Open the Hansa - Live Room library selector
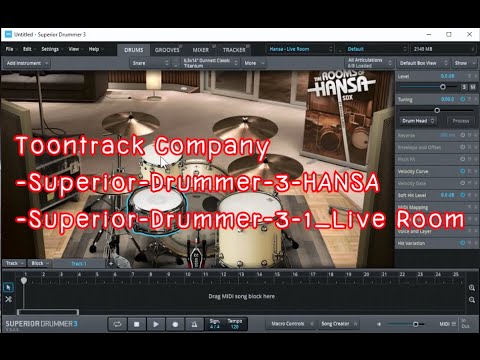Image resolution: width=480 pixels, height=360 pixels. 300,49
